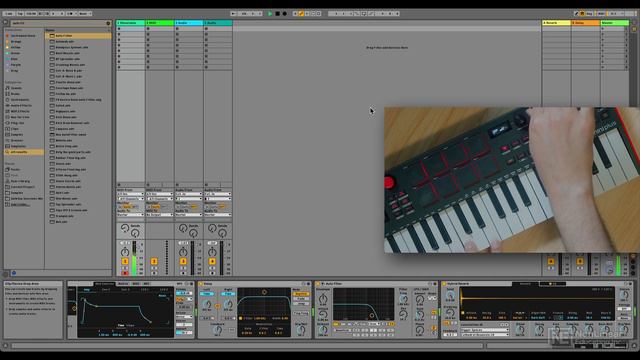This screenshot has width=640, height=360.
Task: Open the global quantization menu
Action: click(84, 13)
